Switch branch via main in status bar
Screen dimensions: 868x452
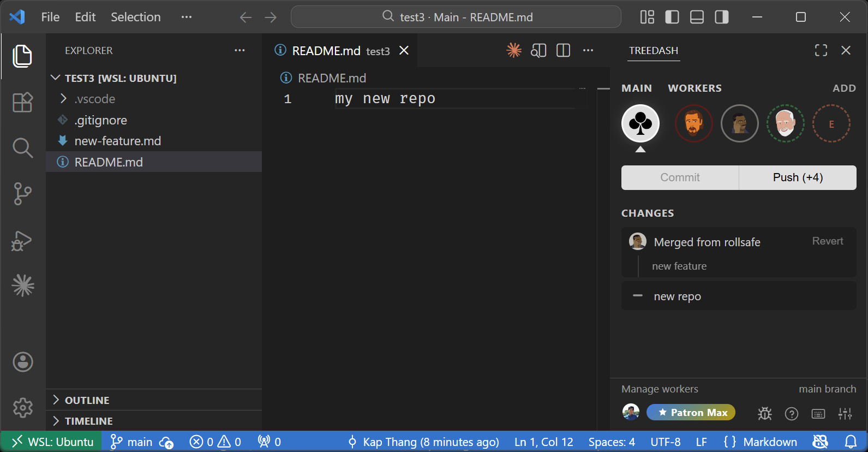click(131, 442)
